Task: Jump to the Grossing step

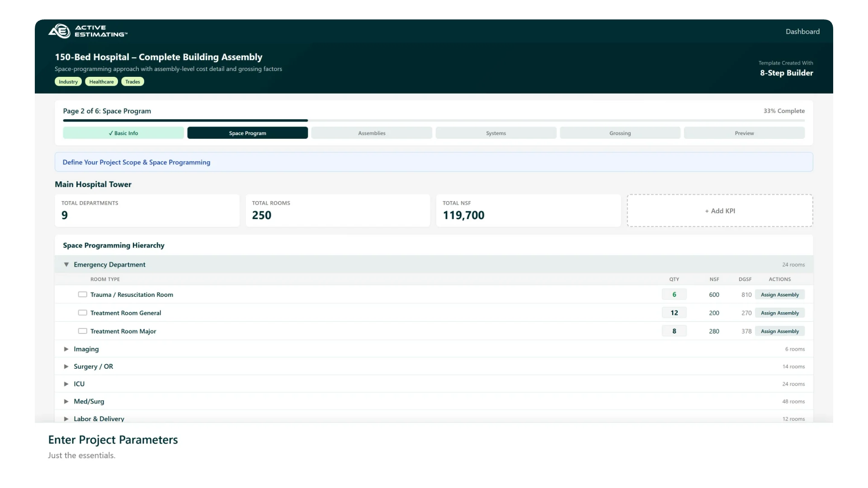Action: tap(620, 133)
